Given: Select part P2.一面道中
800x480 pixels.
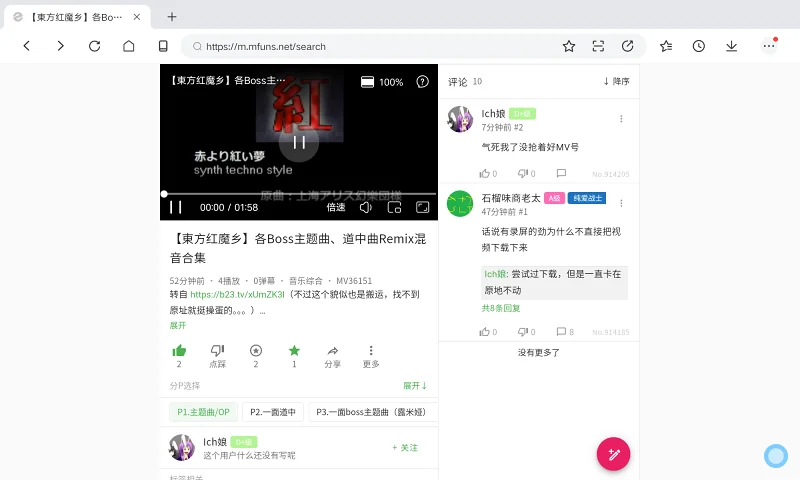Looking at the screenshot, I should coord(273,412).
